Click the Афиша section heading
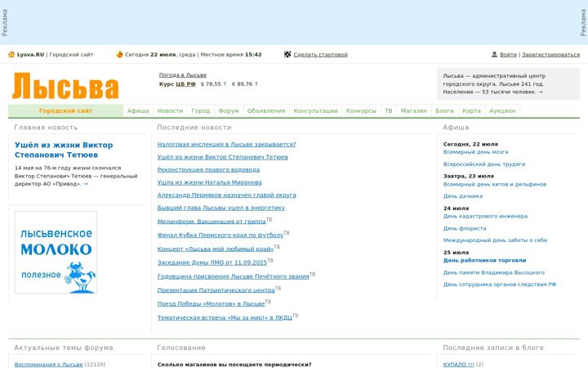This screenshot has width=588, height=368. tap(456, 128)
